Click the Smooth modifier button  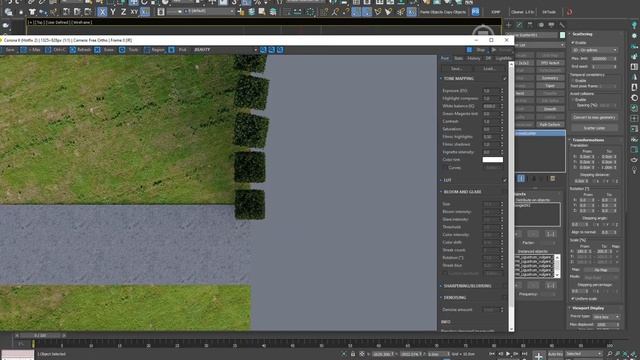(550, 109)
